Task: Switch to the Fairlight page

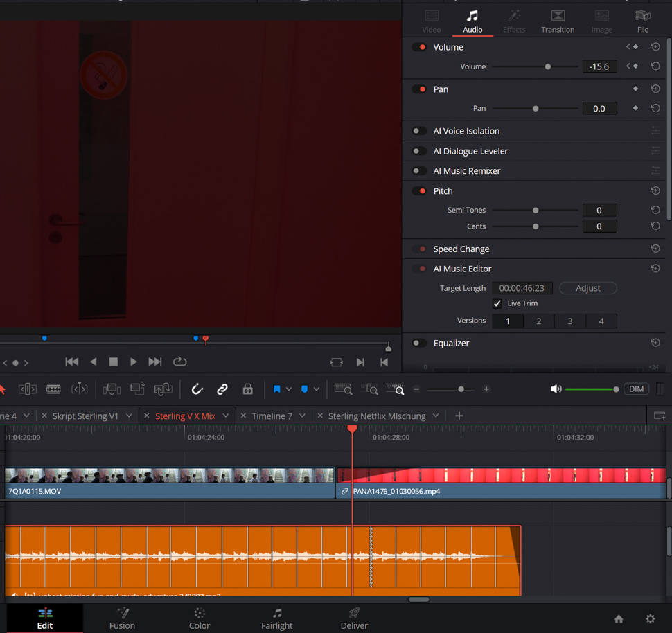Action: point(276,618)
